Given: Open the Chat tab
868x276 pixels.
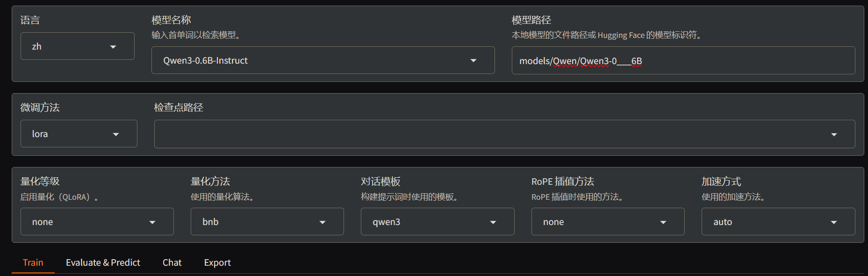Looking at the screenshot, I should (x=172, y=262).
